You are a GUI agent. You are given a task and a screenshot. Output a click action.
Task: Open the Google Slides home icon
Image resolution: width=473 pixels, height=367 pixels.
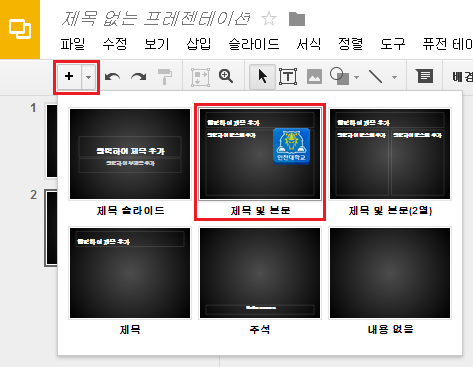click(20, 29)
